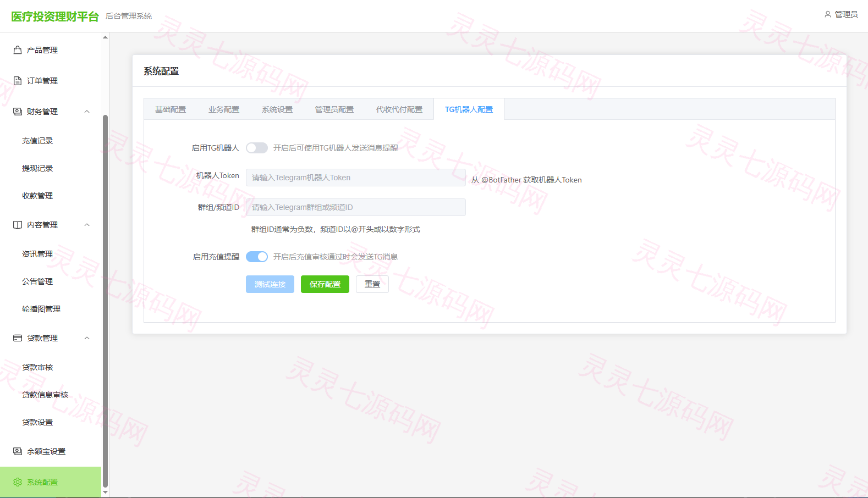Open 贷款信息审核 menu item
868x498 pixels.
(45, 395)
